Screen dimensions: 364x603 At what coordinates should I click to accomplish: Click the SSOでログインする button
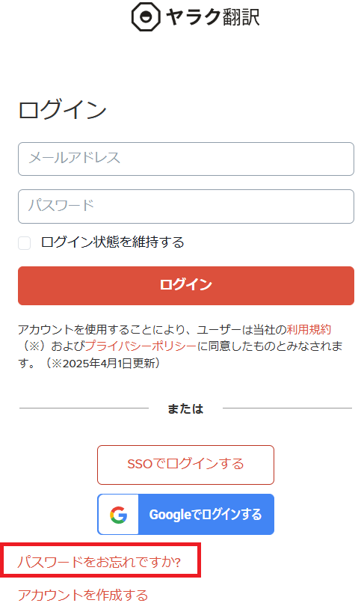point(185,465)
